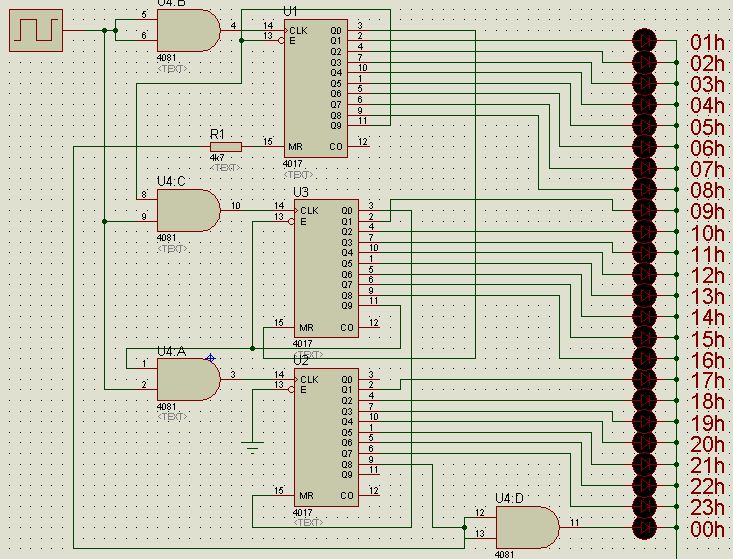Click the LED next to 17h
733x559 pixels.
(x=644, y=380)
